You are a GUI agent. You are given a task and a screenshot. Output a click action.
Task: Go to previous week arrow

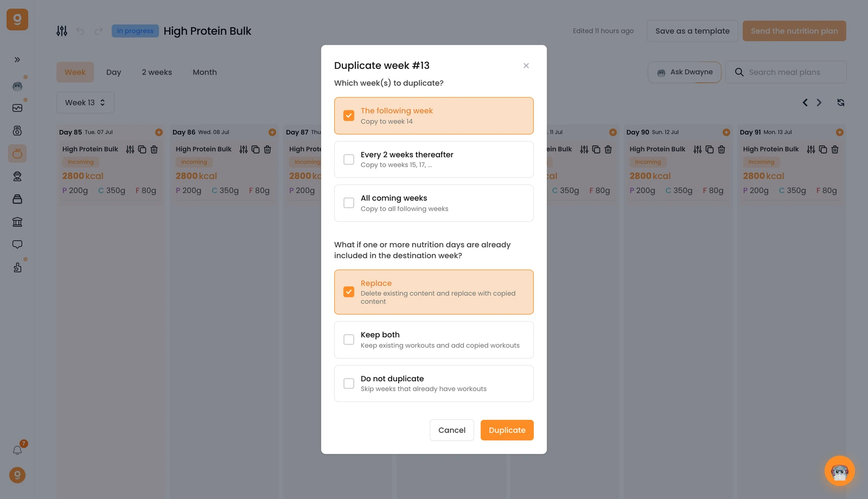point(805,103)
